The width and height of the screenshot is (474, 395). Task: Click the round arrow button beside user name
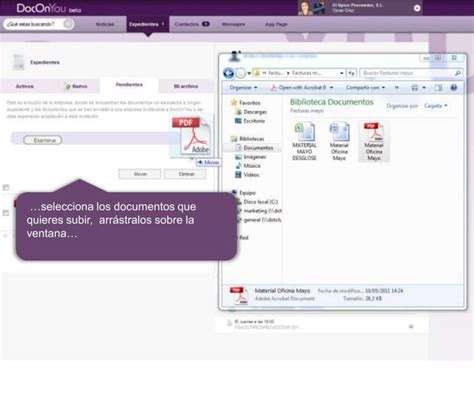click(417, 8)
